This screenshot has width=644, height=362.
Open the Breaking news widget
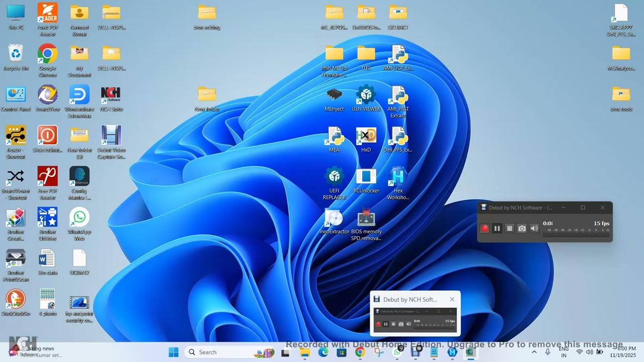pyautogui.click(x=35, y=351)
